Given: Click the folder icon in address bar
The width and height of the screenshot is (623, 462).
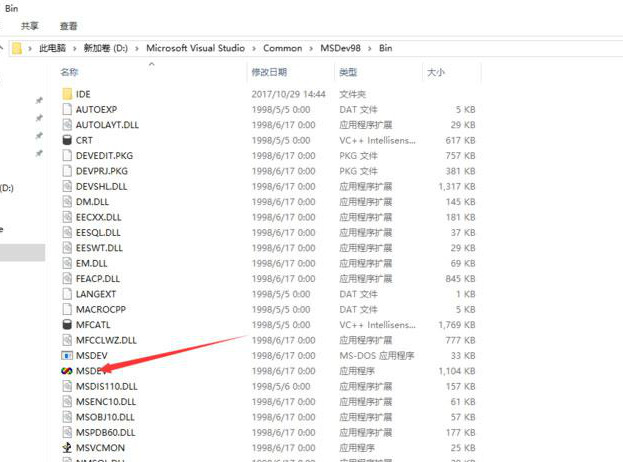Looking at the screenshot, I should tap(17, 48).
